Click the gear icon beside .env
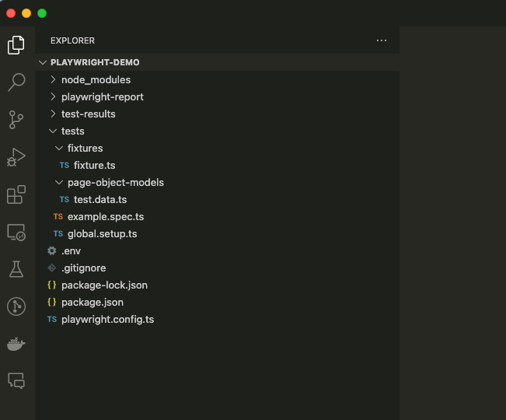This screenshot has height=420, width=506. pyautogui.click(x=52, y=251)
